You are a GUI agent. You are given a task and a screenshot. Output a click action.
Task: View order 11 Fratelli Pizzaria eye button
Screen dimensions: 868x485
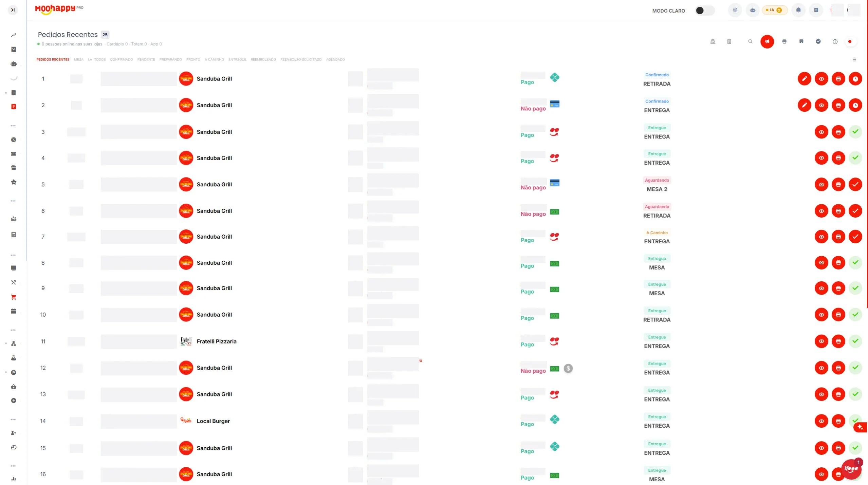coord(821,341)
